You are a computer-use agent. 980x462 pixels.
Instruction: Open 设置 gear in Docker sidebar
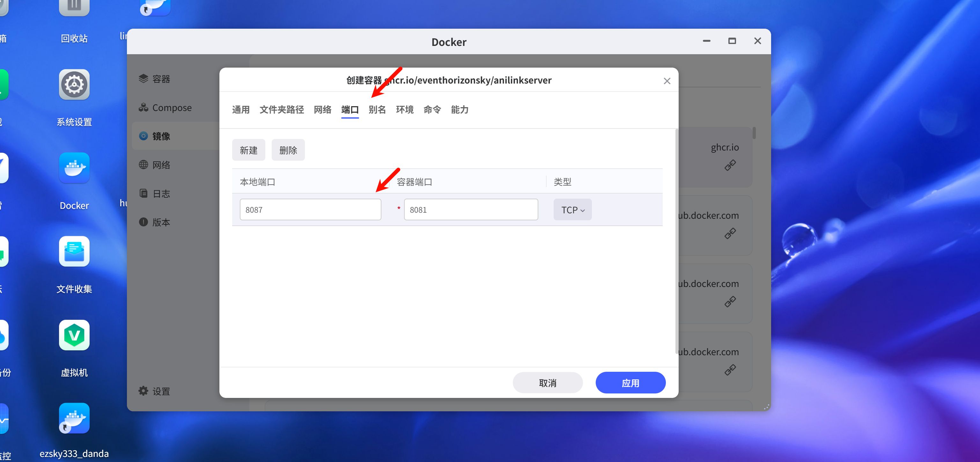(x=154, y=391)
